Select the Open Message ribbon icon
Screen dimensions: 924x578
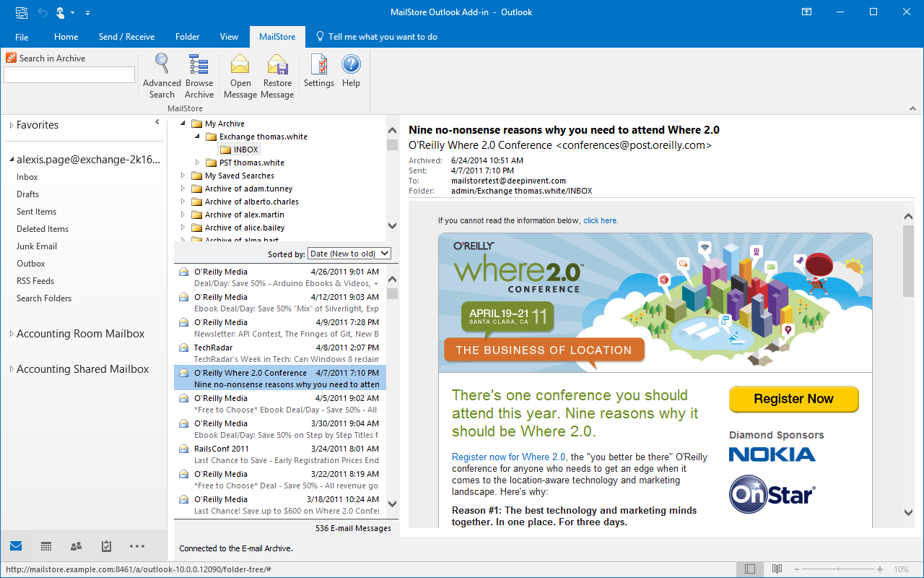(x=240, y=76)
